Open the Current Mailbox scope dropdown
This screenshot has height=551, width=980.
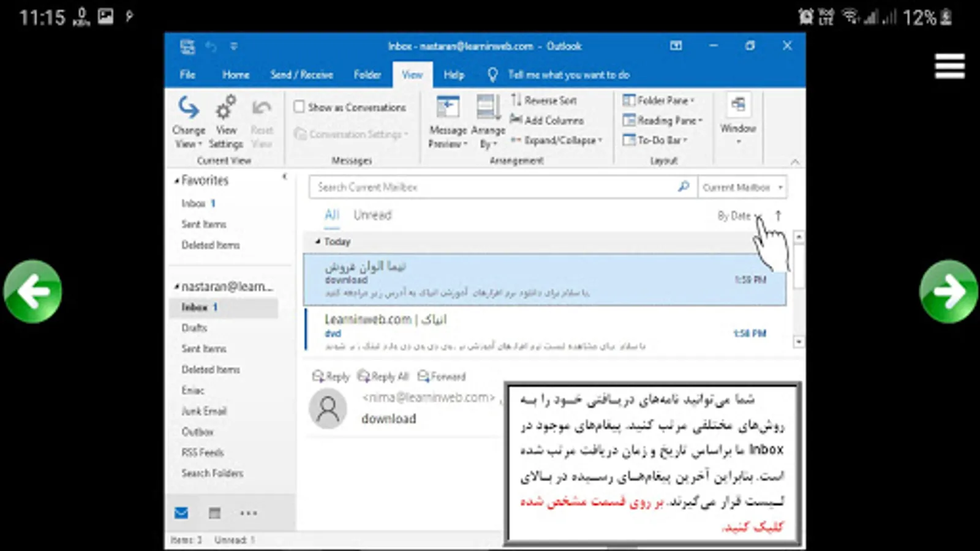tap(742, 187)
